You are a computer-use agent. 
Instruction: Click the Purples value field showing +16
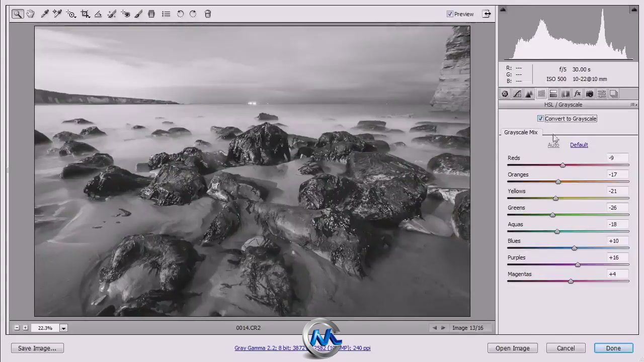(617, 257)
